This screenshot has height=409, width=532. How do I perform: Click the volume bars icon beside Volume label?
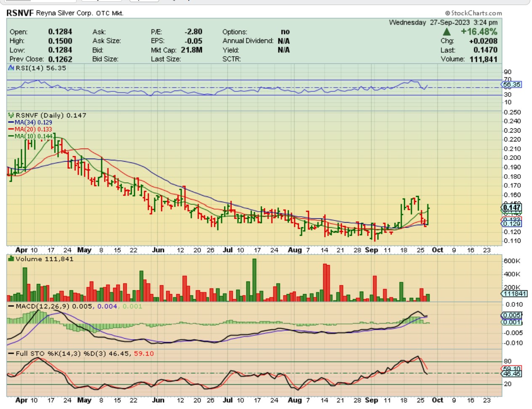tap(11, 259)
